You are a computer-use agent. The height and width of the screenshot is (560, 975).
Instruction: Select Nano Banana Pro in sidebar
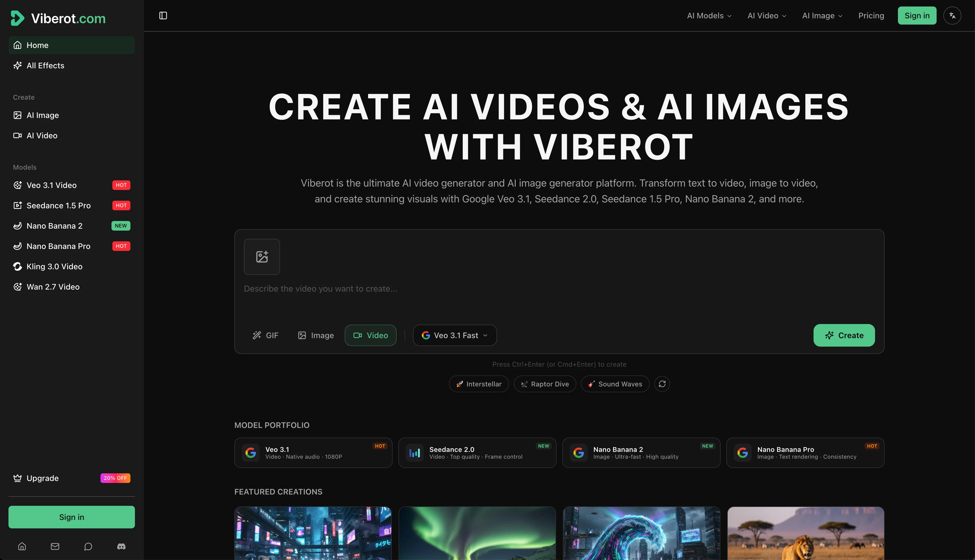(71, 246)
